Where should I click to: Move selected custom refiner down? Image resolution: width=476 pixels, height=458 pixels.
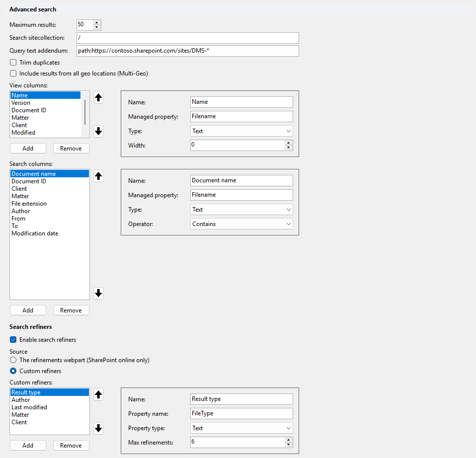click(x=98, y=428)
